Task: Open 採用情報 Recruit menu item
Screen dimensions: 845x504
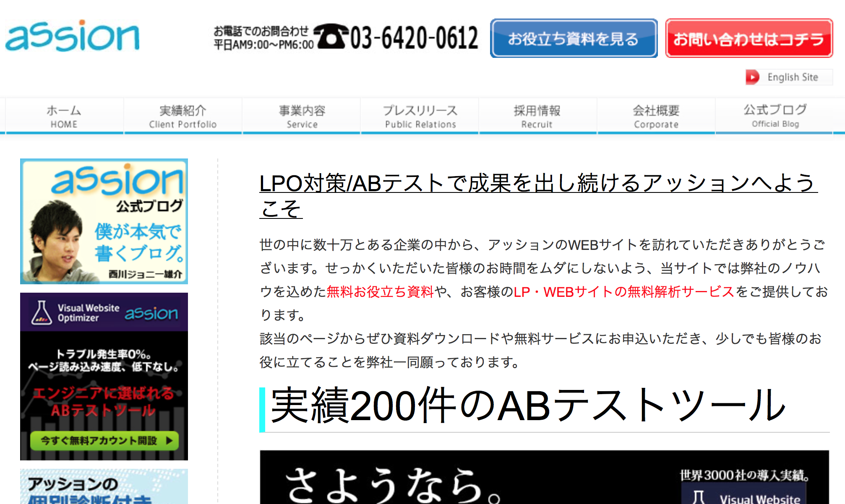Action: pos(537,116)
